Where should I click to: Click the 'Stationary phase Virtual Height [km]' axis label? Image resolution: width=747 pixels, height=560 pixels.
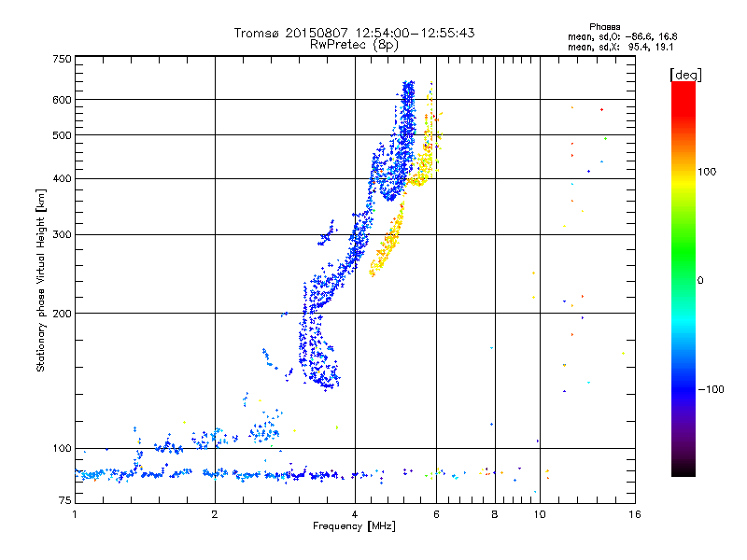click(x=41, y=280)
